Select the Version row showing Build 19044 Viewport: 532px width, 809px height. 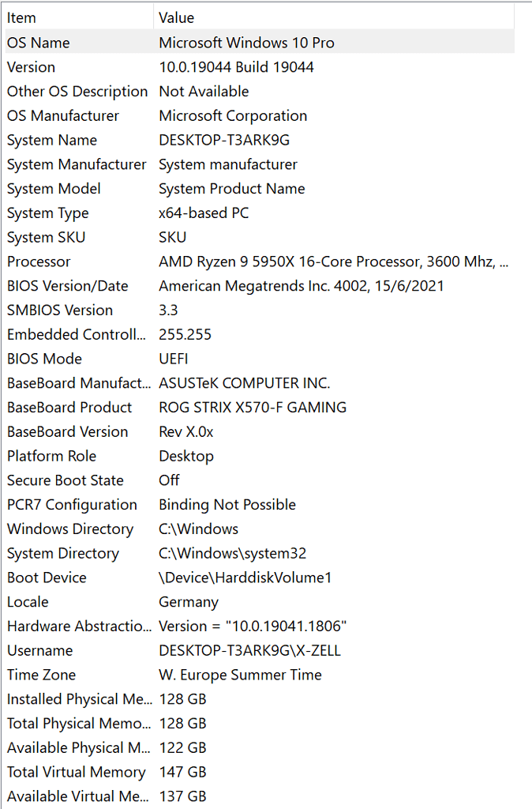click(260, 67)
